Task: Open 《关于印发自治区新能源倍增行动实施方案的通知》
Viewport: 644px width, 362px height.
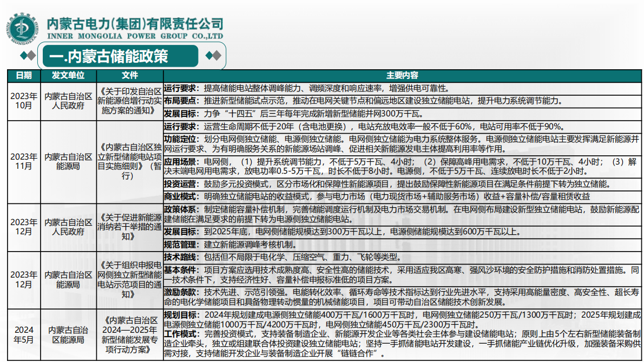Action: pos(129,101)
